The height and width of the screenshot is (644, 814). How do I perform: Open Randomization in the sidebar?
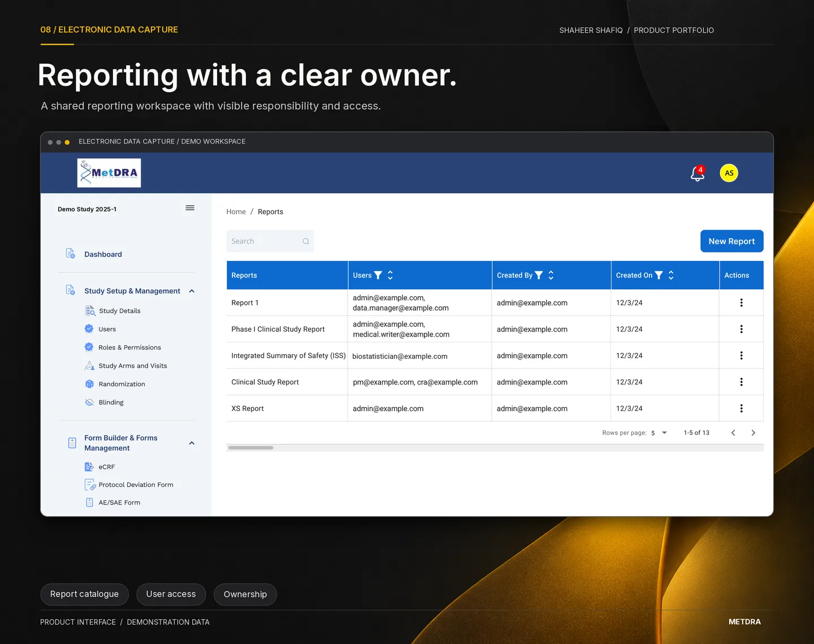(x=122, y=384)
